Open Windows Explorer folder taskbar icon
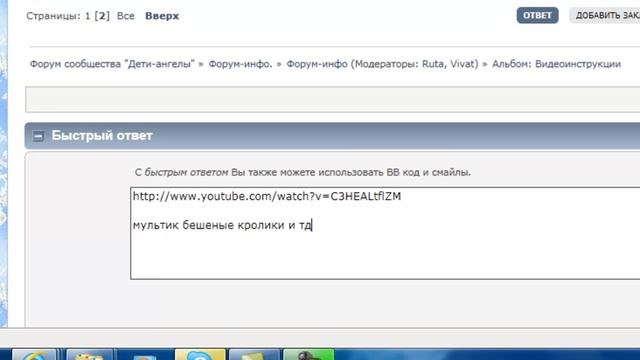The image size is (640, 360). point(89,354)
